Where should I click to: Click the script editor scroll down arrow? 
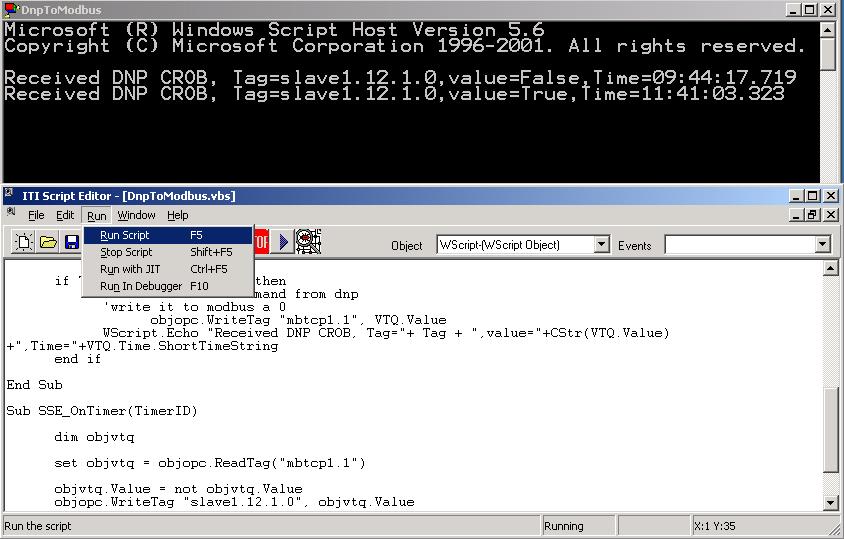(831, 503)
